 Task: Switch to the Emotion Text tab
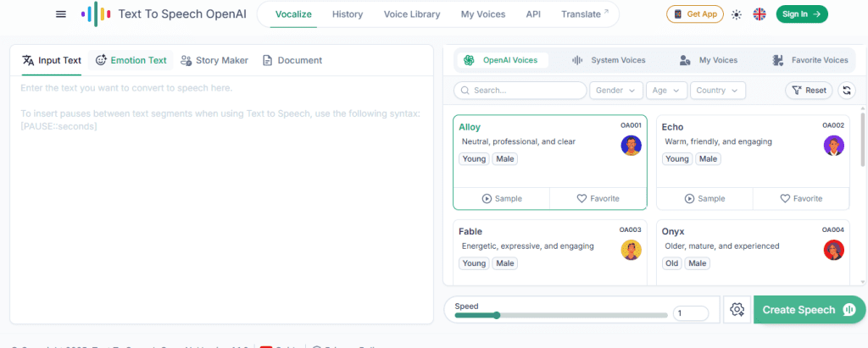(x=131, y=60)
